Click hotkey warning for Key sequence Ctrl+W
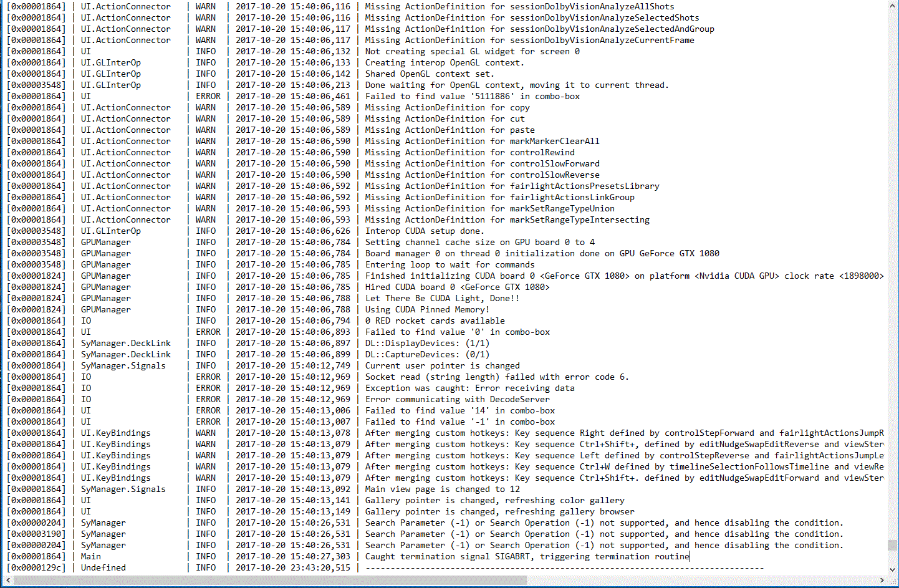 pos(624,466)
